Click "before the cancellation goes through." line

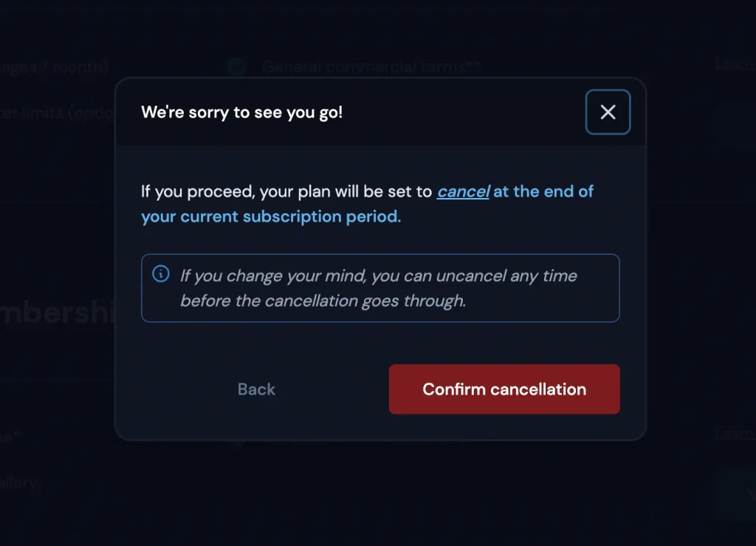[323, 301]
